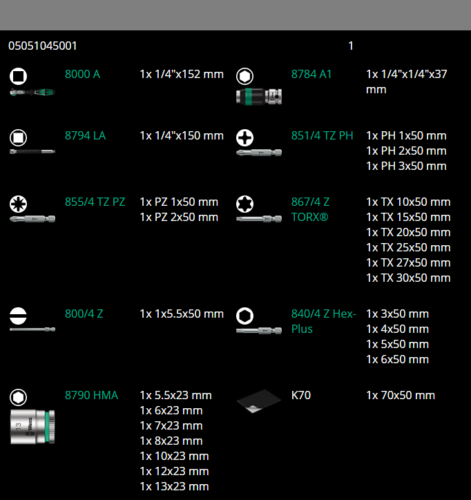
Task: Click the Phillips cross-head icon
Action: [x=245, y=138]
